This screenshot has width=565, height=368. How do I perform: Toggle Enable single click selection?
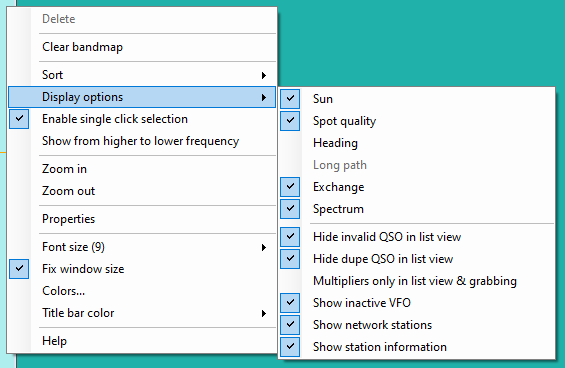[142, 119]
